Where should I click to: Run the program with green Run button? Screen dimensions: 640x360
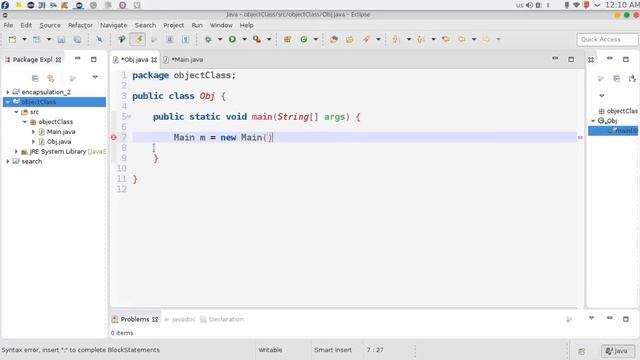(232, 39)
